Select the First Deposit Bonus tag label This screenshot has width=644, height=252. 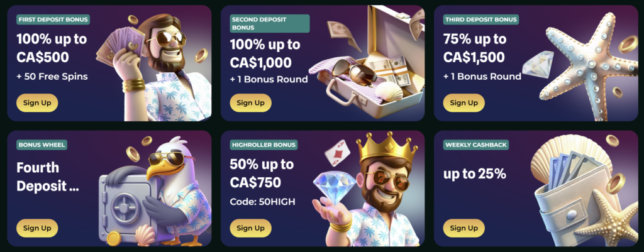(53, 19)
